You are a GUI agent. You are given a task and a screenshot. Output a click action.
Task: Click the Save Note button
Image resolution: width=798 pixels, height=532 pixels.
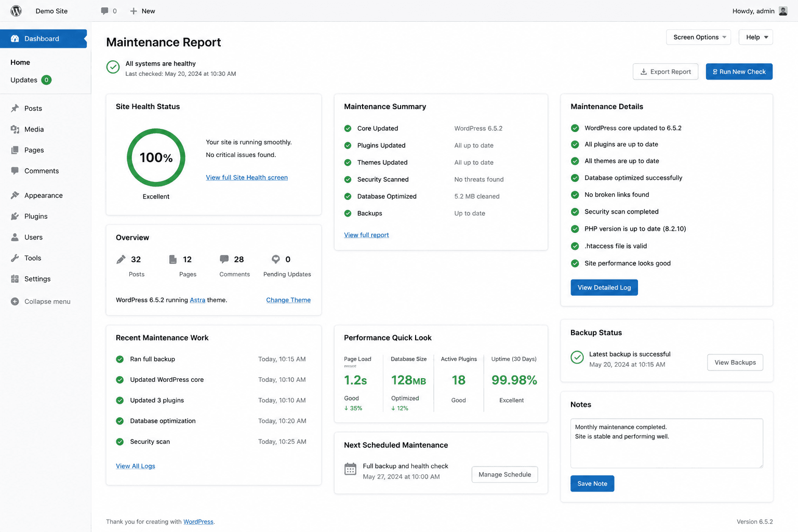(x=592, y=484)
